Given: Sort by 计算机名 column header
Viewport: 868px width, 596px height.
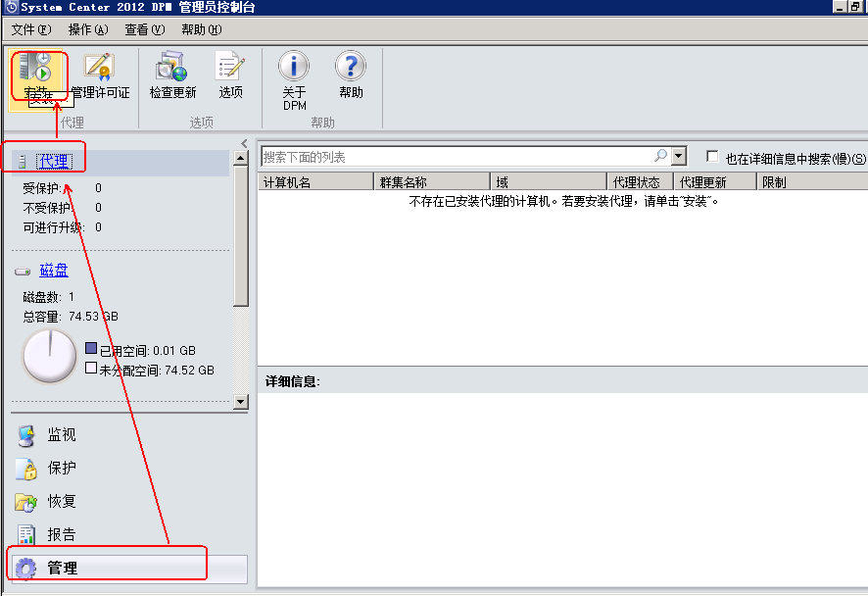Looking at the screenshot, I should tap(315, 181).
